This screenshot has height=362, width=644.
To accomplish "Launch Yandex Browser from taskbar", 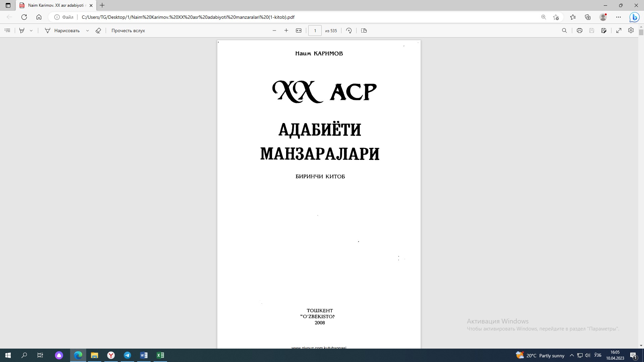I will [x=111, y=355].
